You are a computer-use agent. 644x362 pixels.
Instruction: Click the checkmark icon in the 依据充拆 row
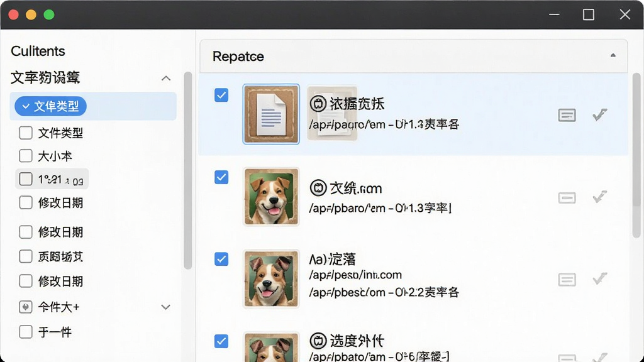[599, 114]
